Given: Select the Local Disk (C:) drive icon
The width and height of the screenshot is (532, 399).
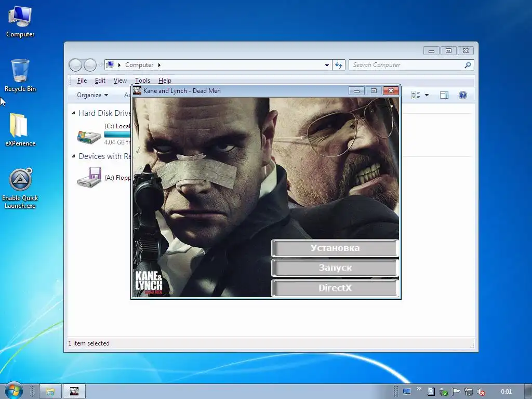Looking at the screenshot, I should click(x=89, y=137).
